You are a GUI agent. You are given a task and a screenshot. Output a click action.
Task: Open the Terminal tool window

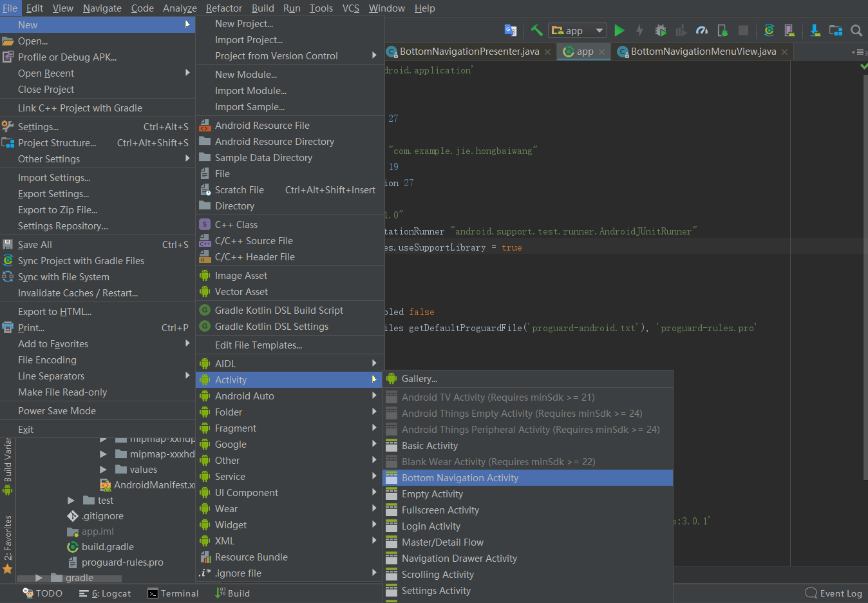(173, 593)
